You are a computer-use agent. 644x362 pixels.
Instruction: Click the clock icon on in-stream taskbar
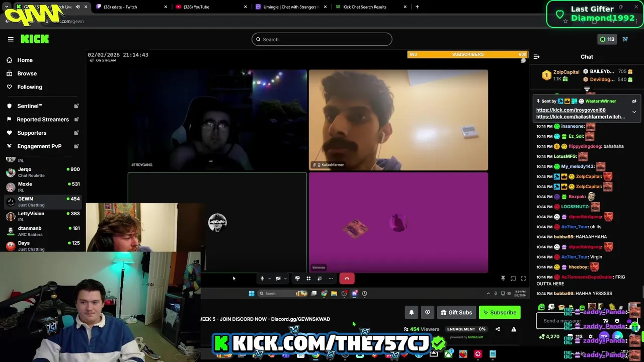point(364,294)
